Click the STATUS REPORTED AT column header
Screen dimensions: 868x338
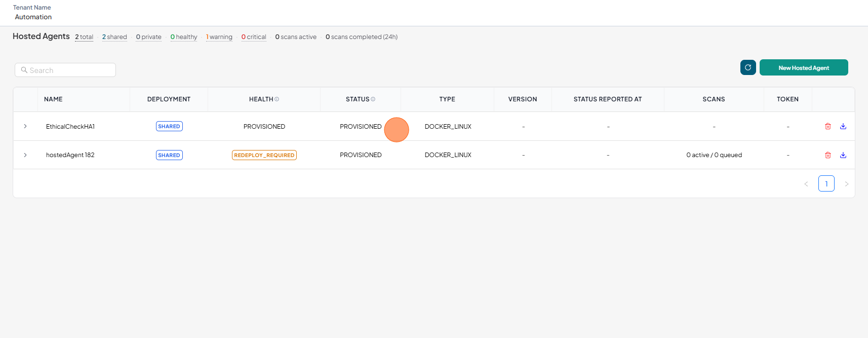pyautogui.click(x=608, y=99)
